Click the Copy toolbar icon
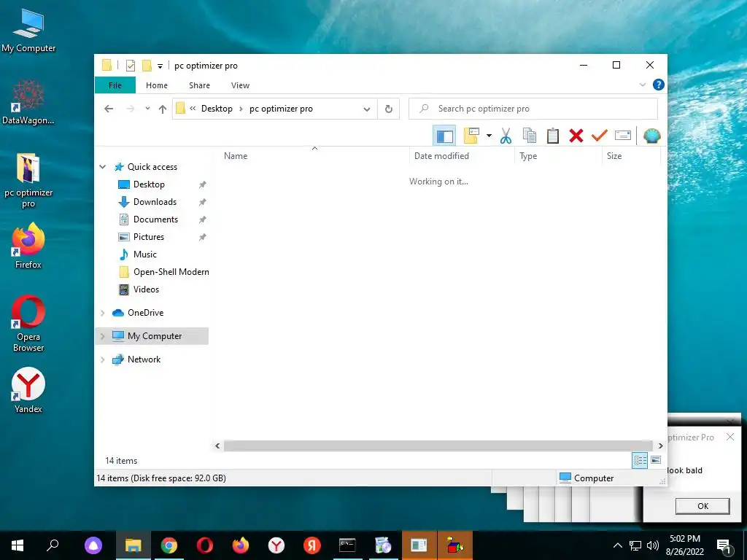The height and width of the screenshot is (560, 747). coord(530,136)
